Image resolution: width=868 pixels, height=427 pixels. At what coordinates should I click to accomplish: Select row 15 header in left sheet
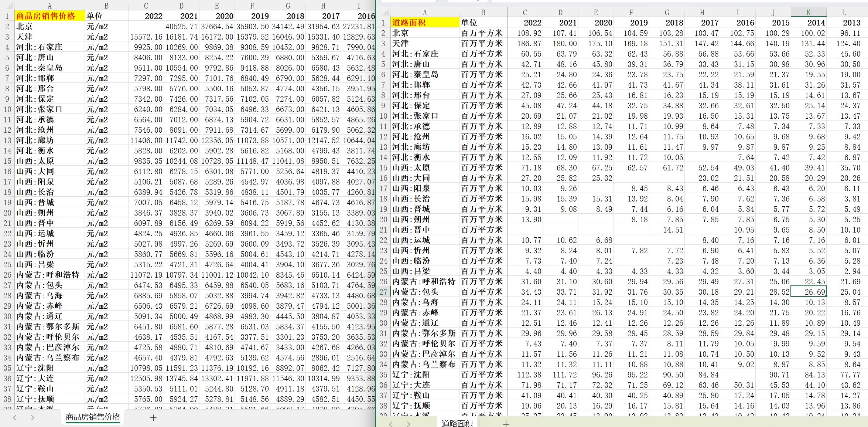pyautogui.click(x=7, y=161)
